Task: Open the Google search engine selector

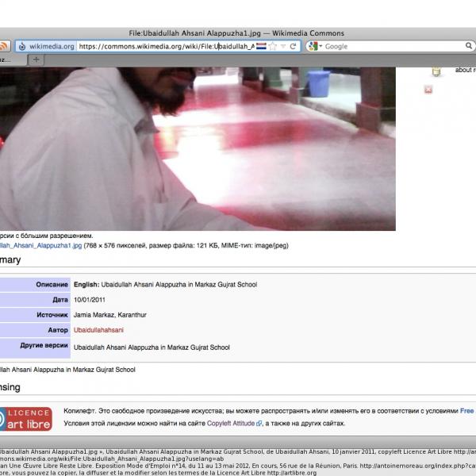Action: pos(314,47)
